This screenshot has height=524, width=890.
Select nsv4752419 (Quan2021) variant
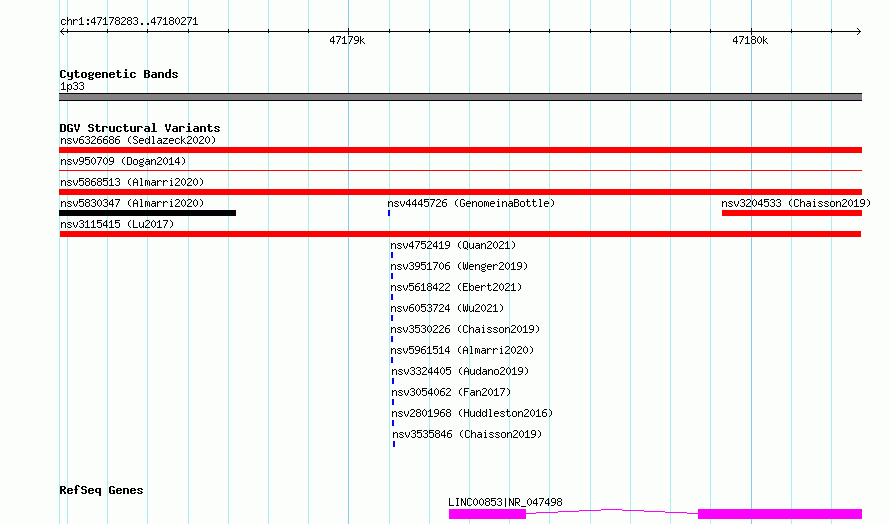point(453,245)
